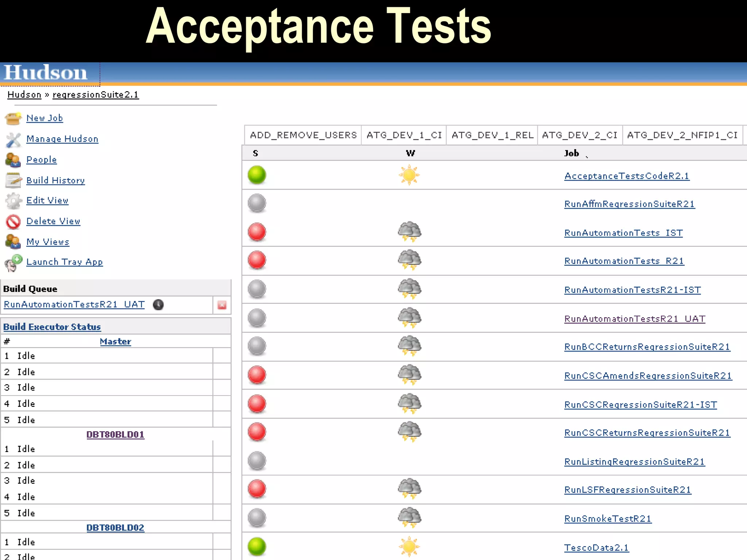
Task: Sort table by S status column header
Action: (255, 153)
